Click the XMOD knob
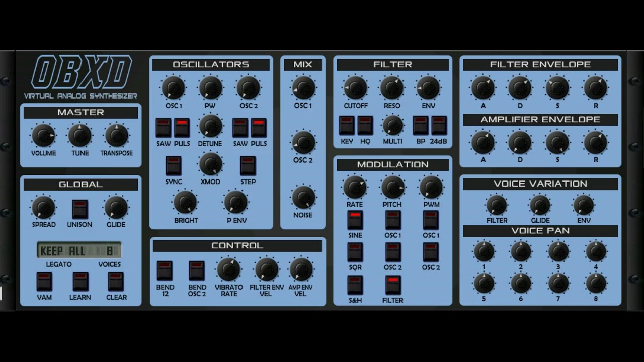The width and height of the screenshot is (644, 362). pyautogui.click(x=210, y=164)
